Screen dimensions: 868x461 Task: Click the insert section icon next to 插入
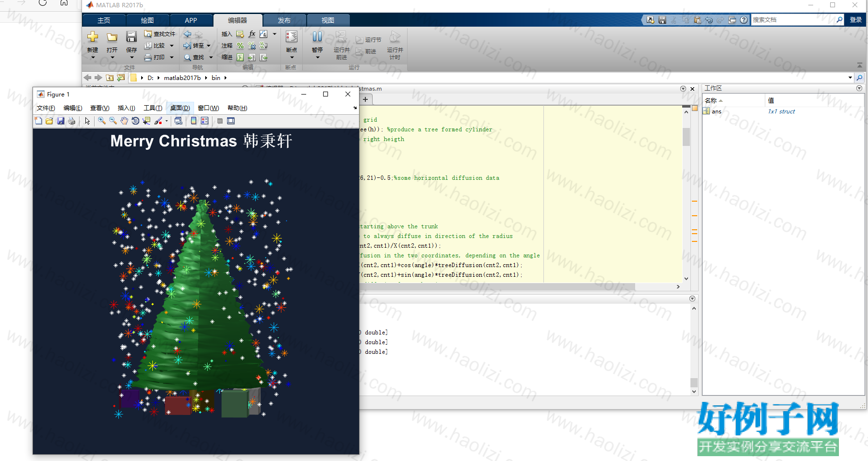point(240,34)
